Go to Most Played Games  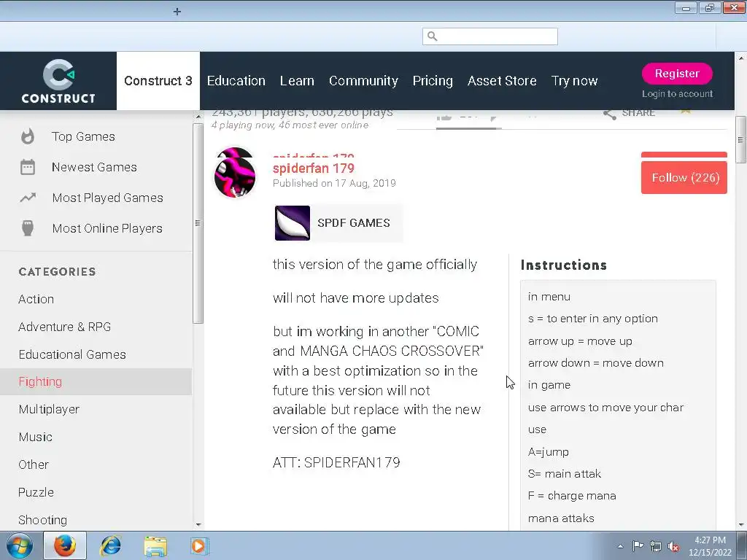pyautogui.click(x=108, y=198)
